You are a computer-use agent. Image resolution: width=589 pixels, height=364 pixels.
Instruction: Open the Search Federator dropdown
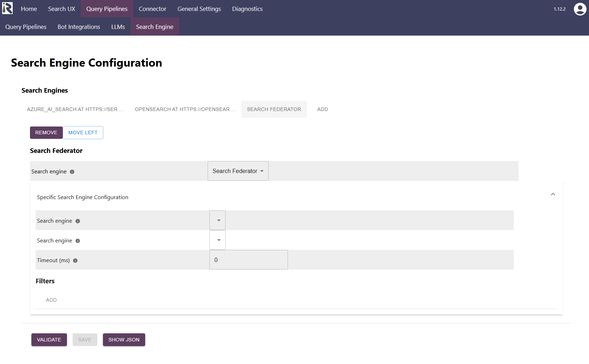coord(238,171)
